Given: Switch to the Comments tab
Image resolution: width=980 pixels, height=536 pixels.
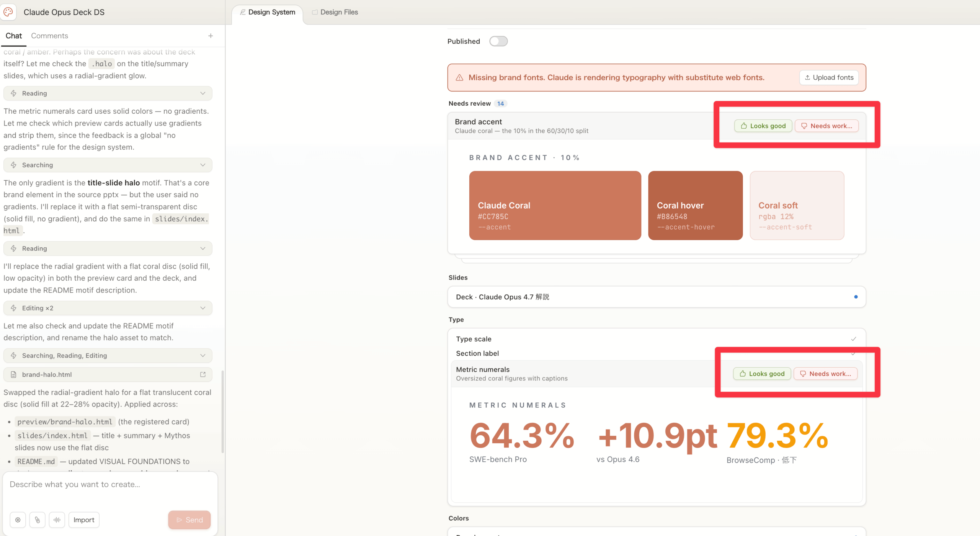Looking at the screenshot, I should click(49, 36).
